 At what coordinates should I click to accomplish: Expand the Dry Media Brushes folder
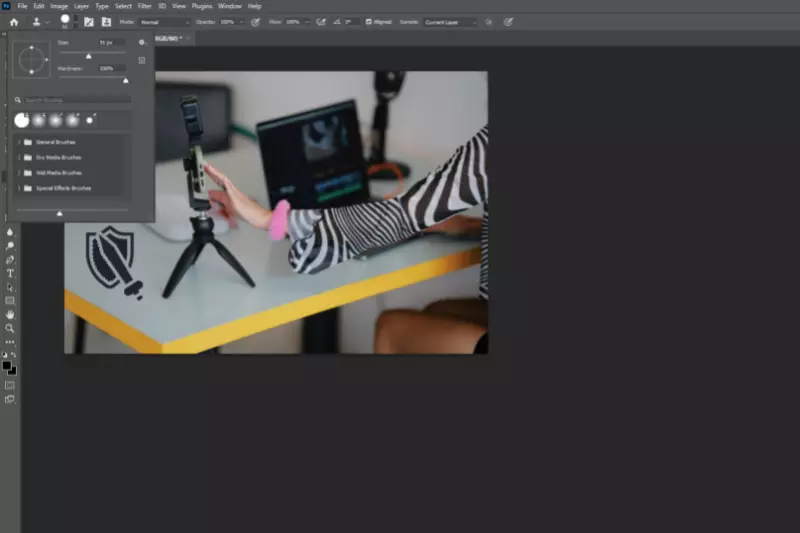19,158
